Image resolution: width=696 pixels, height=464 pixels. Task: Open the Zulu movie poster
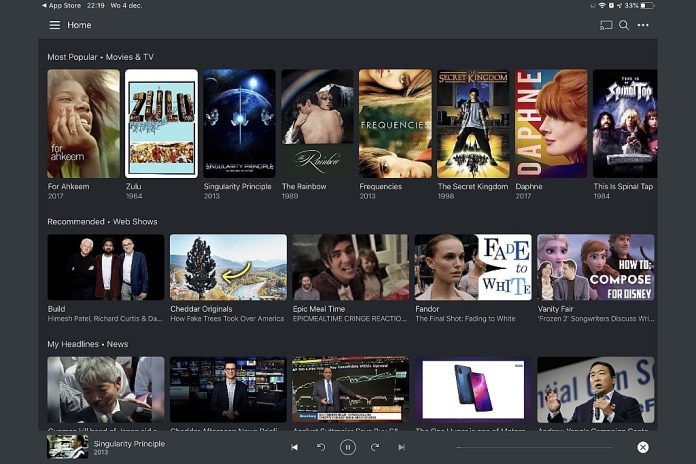(162, 123)
